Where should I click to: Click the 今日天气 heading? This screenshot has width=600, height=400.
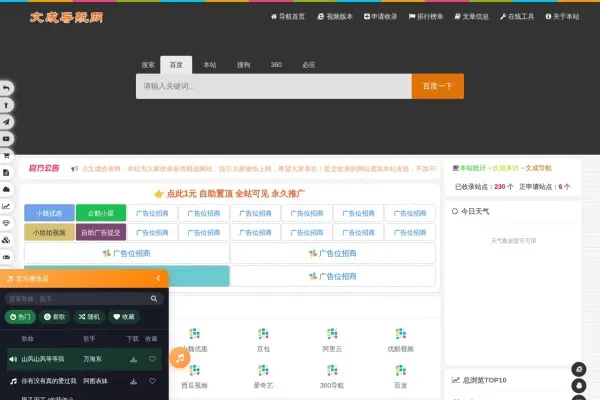(471, 211)
